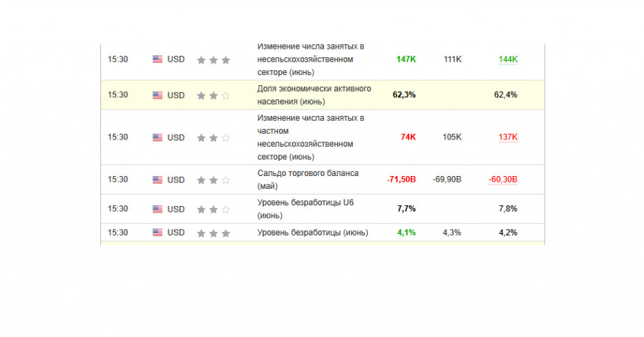
Task: Click the 15:30 time in trade balance row
Action: coord(118,180)
